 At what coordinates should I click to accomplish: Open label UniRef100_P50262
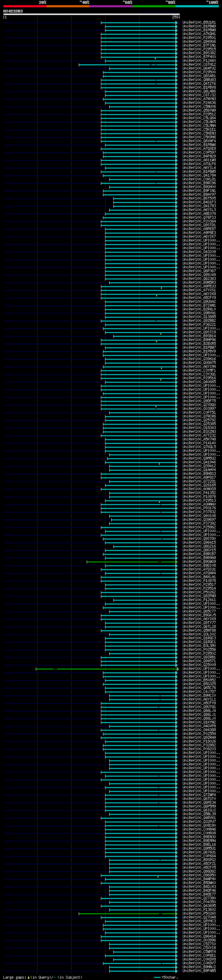pos(199,592)
